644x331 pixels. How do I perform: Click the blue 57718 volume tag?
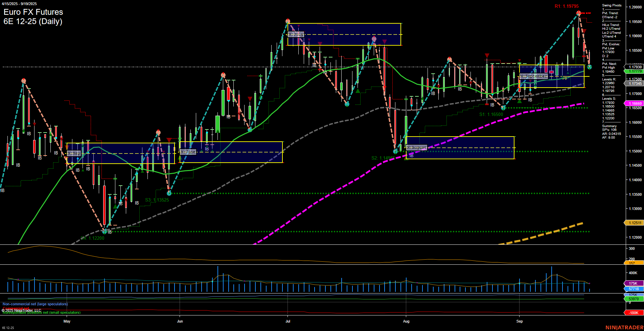click(633, 289)
